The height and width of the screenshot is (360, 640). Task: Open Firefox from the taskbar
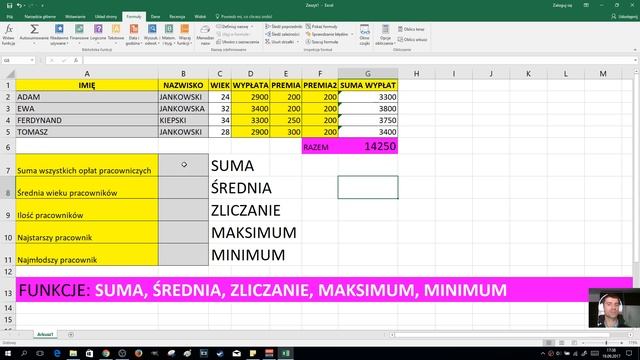click(138, 353)
